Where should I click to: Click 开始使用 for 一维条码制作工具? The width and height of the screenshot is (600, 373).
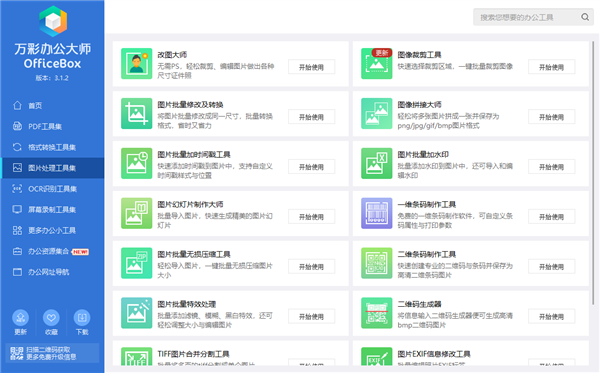point(551,217)
